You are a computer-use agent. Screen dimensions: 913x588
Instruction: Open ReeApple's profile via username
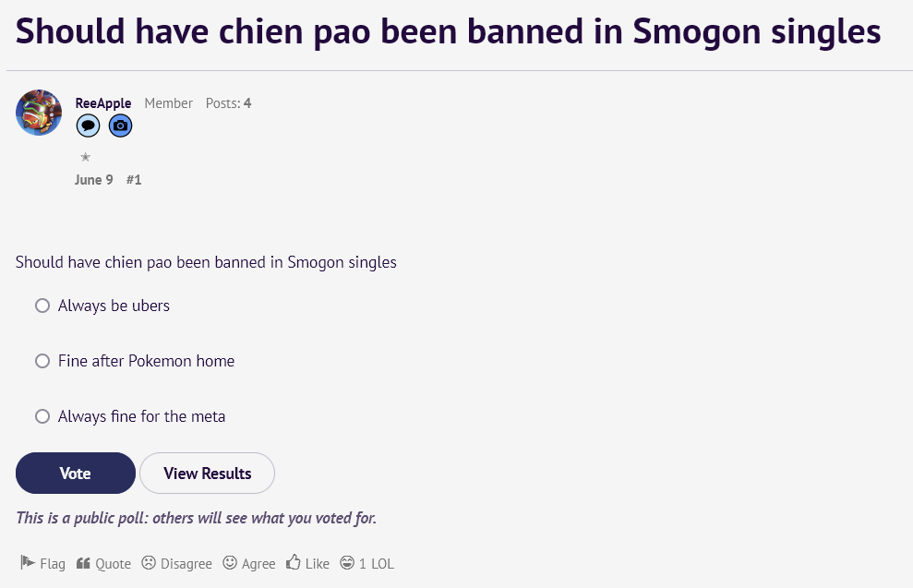point(103,103)
